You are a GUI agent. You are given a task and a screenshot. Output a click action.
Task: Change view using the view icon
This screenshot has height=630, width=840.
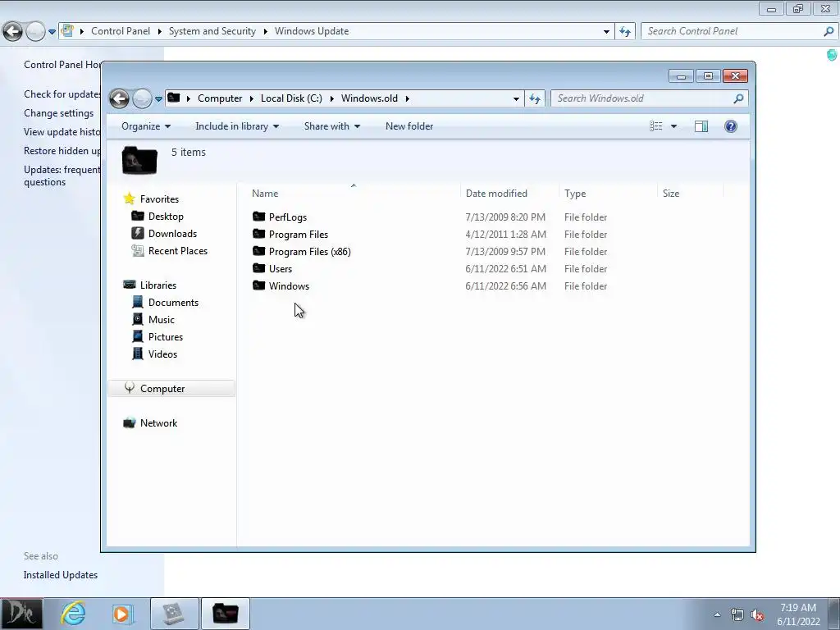click(656, 126)
